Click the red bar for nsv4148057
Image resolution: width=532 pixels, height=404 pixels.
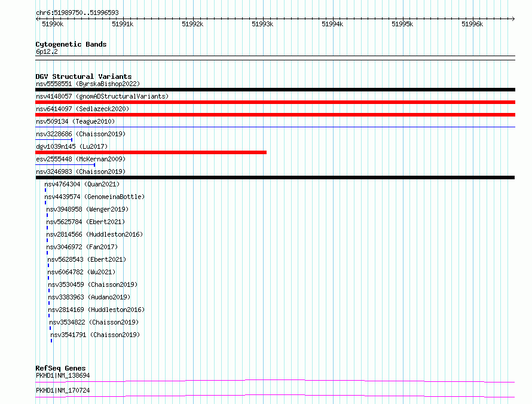coord(275,102)
